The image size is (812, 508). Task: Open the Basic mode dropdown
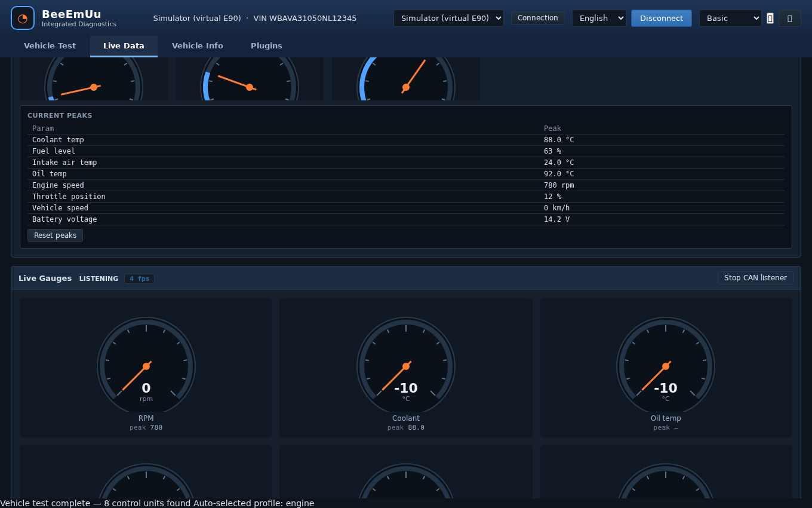tap(730, 18)
